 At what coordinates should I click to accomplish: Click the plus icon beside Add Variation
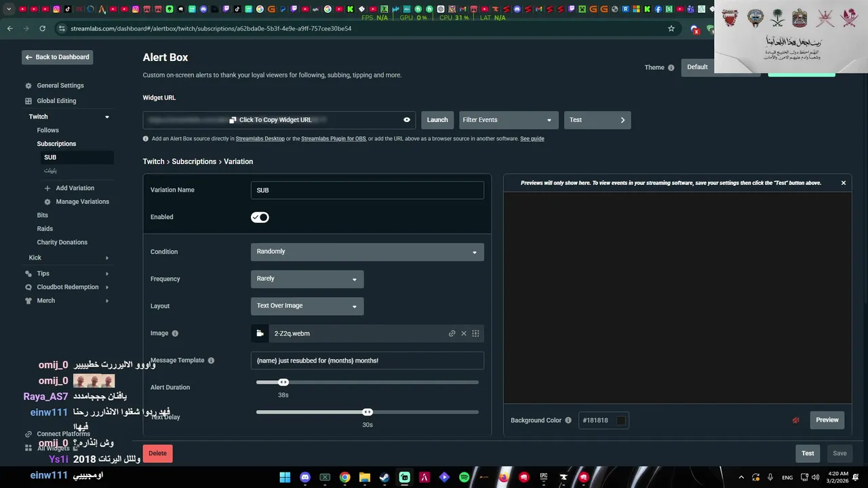pos(47,188)
